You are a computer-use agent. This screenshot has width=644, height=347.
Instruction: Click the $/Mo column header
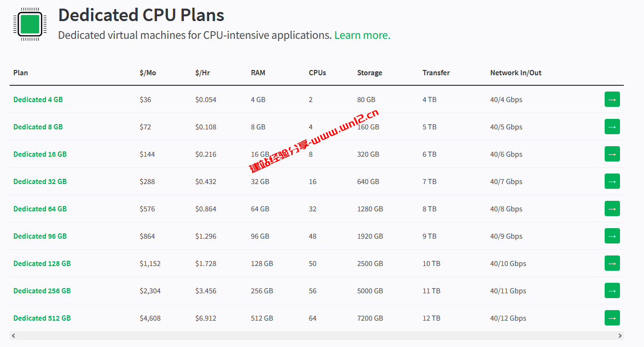point(148,73)
